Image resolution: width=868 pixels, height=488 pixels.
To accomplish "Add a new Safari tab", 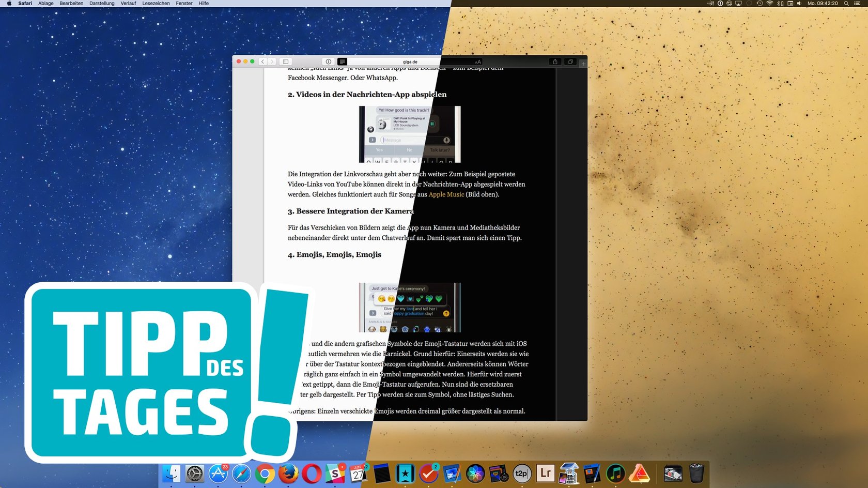I will coord(583,64).
